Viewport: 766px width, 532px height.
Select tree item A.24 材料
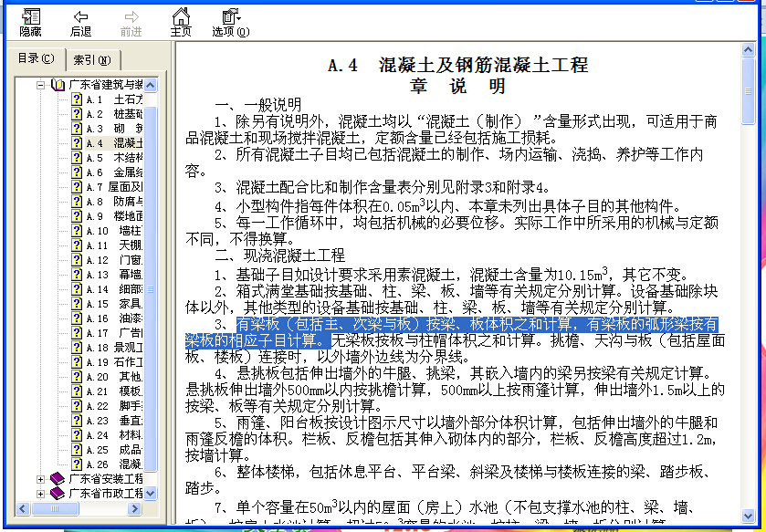pyautogui.click(x=114, y=435)
